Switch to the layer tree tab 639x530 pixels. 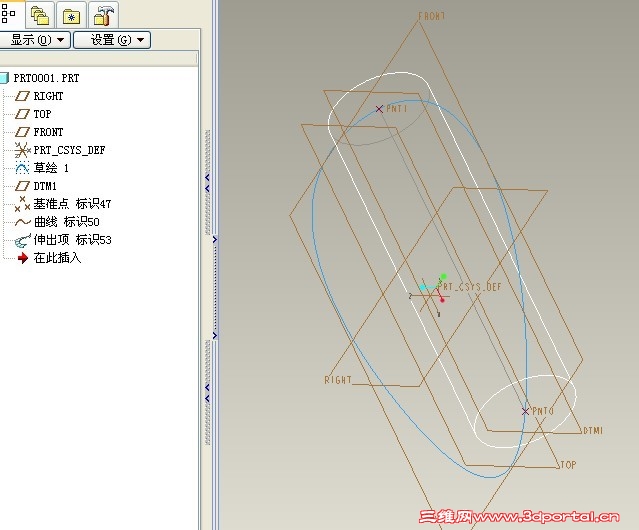coord(40,15)
